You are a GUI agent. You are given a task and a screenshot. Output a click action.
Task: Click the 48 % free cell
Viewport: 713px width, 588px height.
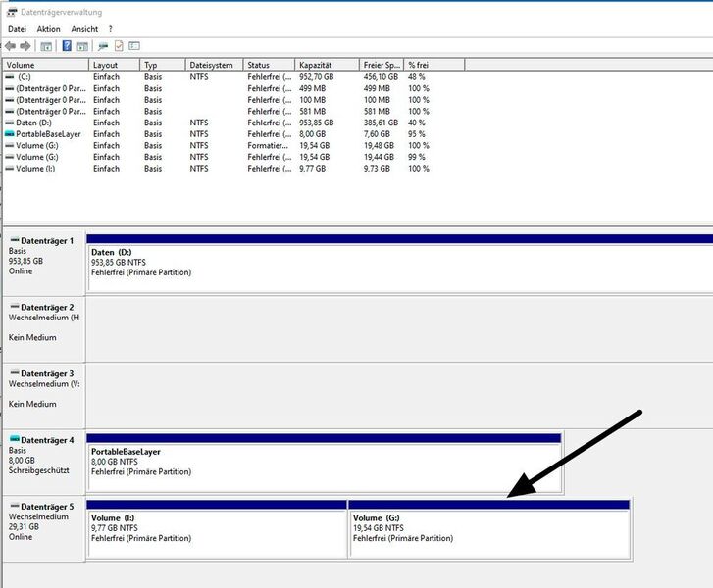(417, 77)
